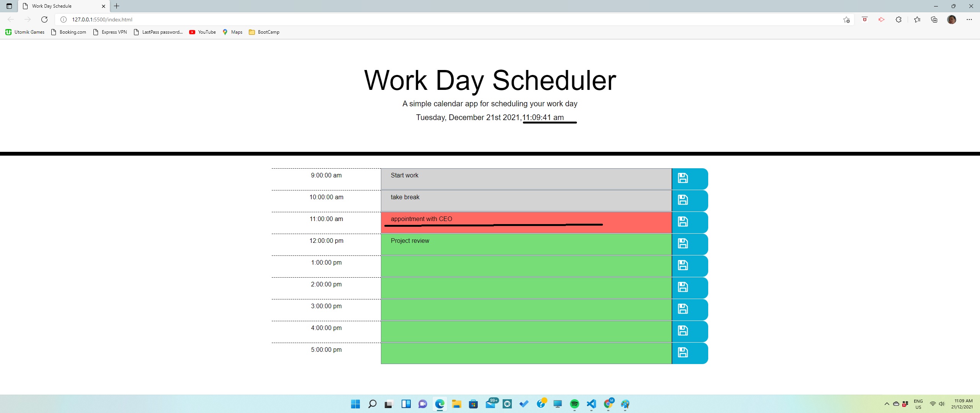Open LastPass password bookmark

coord(158,32)
